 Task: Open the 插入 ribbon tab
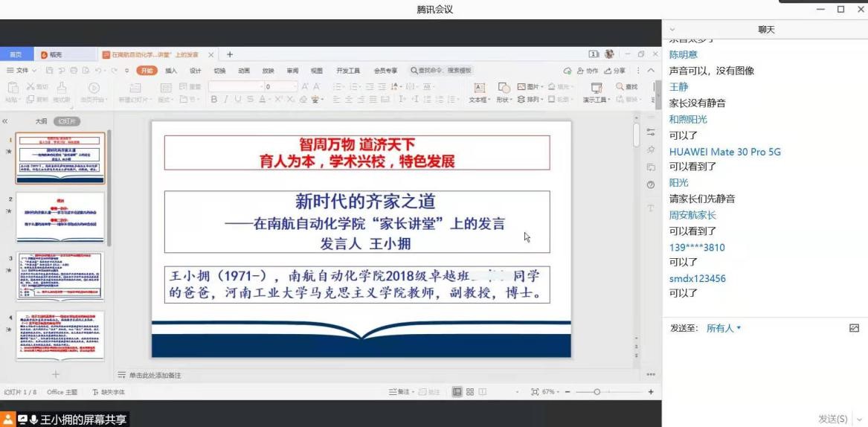(x=171, y=71)
